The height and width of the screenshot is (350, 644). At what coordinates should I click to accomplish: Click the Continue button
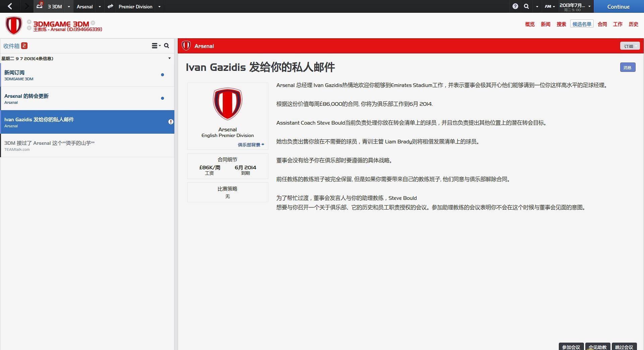point(619,6)
